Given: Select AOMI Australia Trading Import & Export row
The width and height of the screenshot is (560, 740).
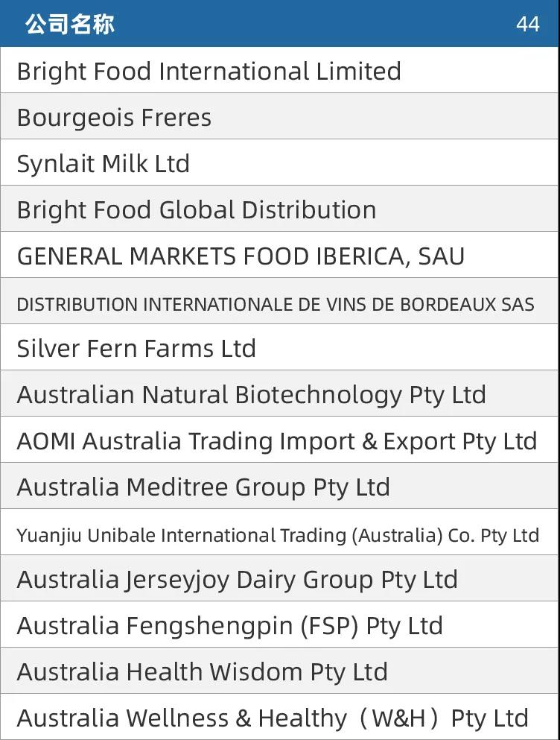Looking at the screenshot, I should 280,440.
